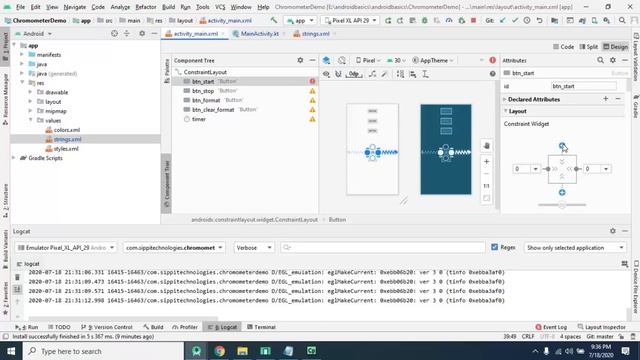The height and width of the screenshot is (360, 640).
Task: Select Design Surface layers icon in designer toolbar
Action: (x=326, y=60)
